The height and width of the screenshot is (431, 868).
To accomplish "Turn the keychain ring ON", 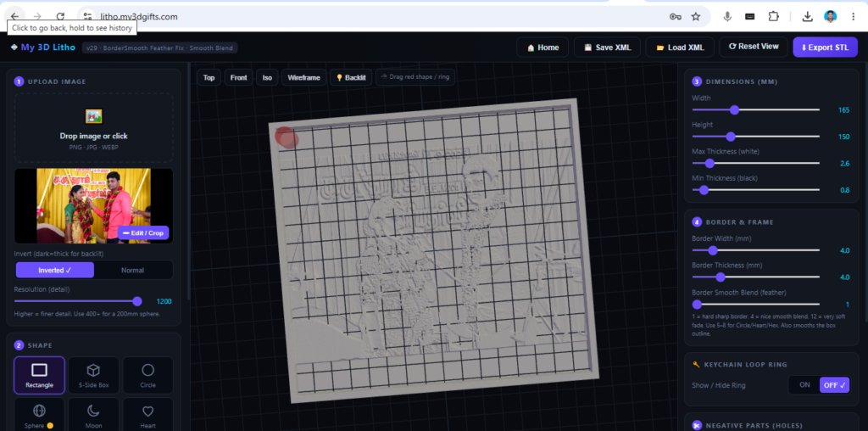I will [804, 385].
